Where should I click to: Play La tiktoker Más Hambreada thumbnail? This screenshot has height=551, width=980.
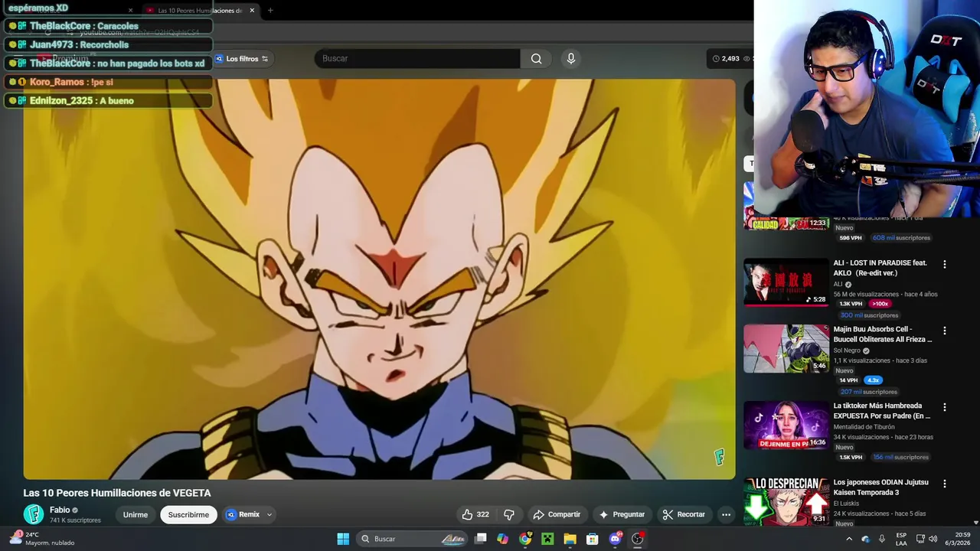click(x=786, y=425)
